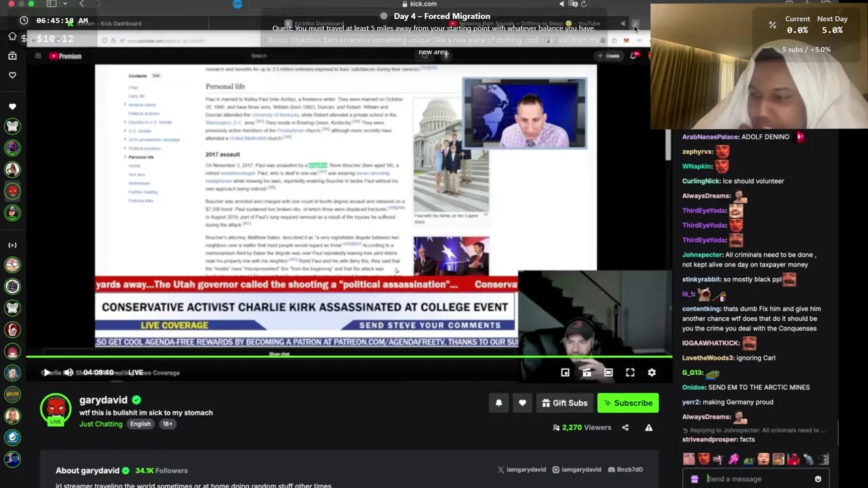868x488 pixels.
Task: Open the Bnzb7dD Discord link
Action: click(625, 470)
